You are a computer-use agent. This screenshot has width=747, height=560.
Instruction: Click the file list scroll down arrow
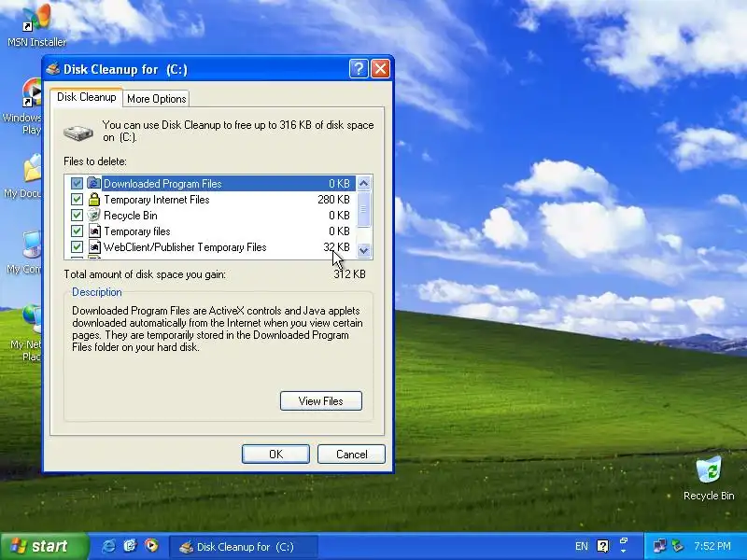coord(363,250)
